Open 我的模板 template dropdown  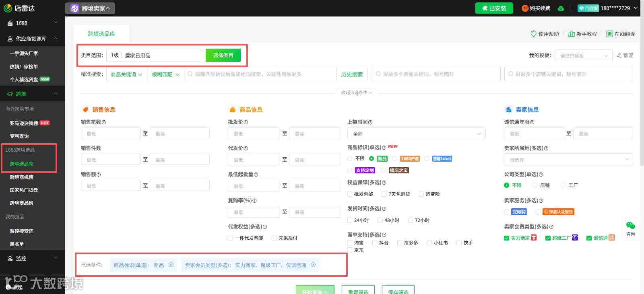click(584, 56)
